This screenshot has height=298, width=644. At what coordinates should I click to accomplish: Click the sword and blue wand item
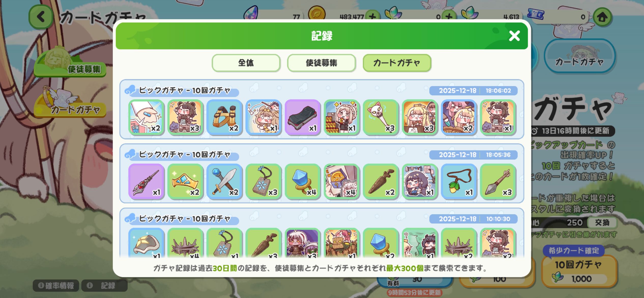(x=224, y=181)
